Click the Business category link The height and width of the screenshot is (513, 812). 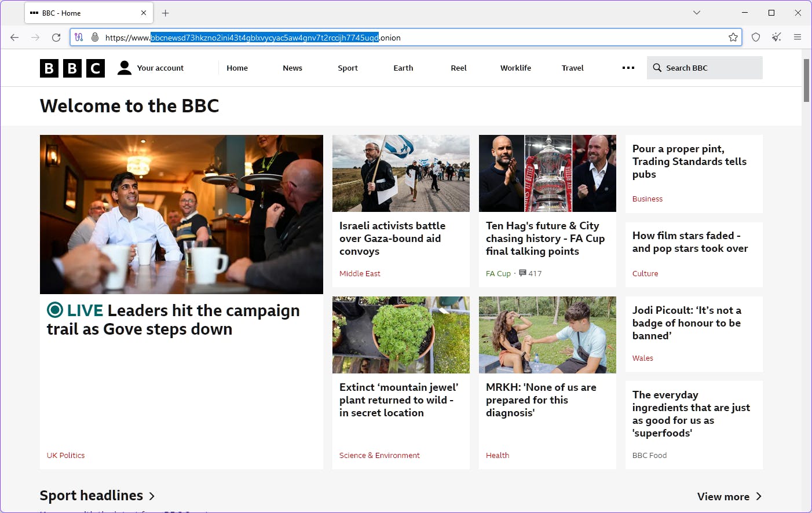(x=648, y=199)
